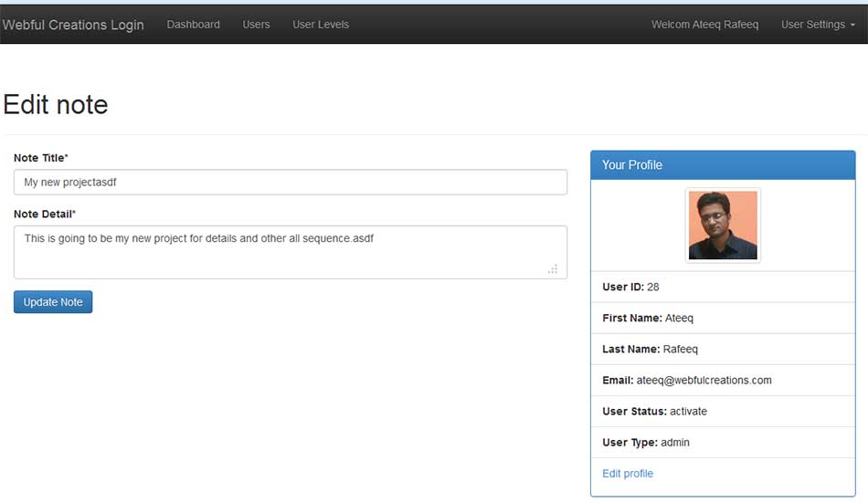Image resolution: width=868 pixels, height=503 pixels.
Task: Focus the Note Title input field
Action: coord(290,183)
